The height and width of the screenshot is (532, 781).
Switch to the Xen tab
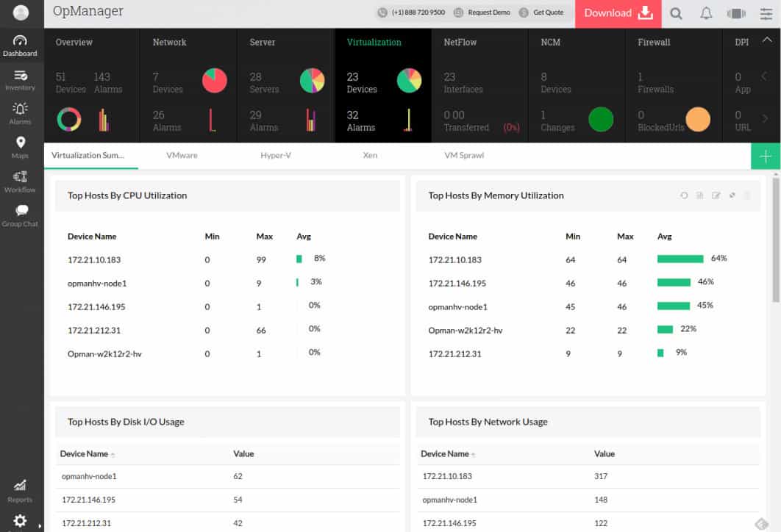pyautogui.click(x=370, y=155)
